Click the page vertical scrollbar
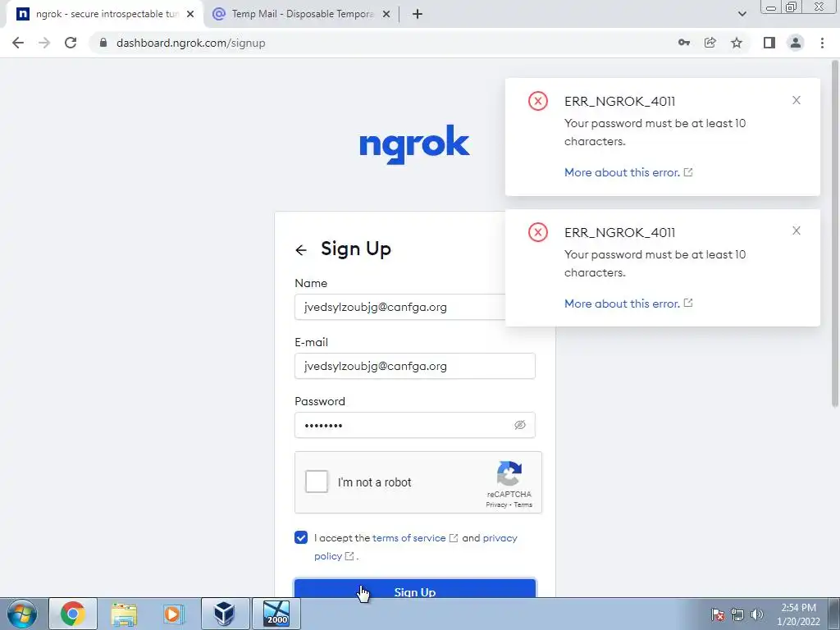The image size is (840, 630). coord(834,233)
